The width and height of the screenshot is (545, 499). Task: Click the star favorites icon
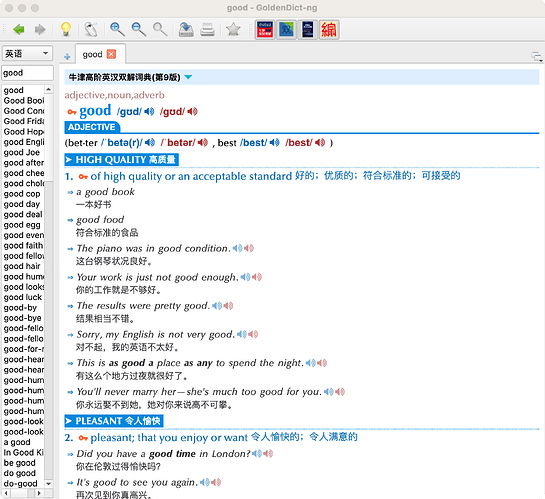[x=233, y=29]
